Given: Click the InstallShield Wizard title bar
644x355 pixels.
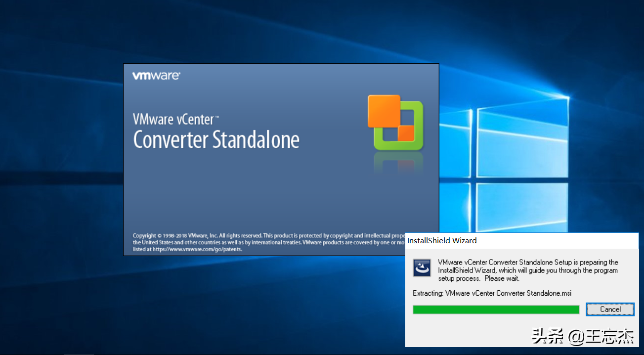Looking at the screenshot, I should click(x=522, y=240).
